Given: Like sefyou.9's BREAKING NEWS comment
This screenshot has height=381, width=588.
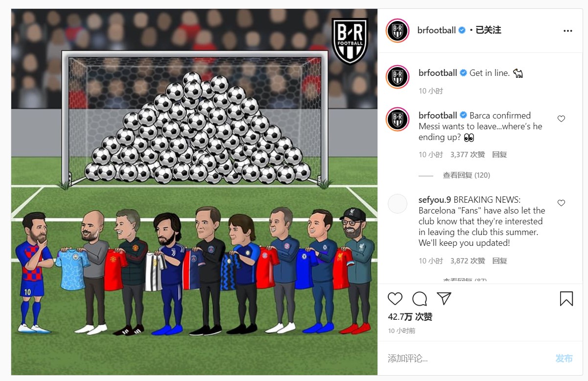Looking at the screenshot, I should (x=561, y=203).
